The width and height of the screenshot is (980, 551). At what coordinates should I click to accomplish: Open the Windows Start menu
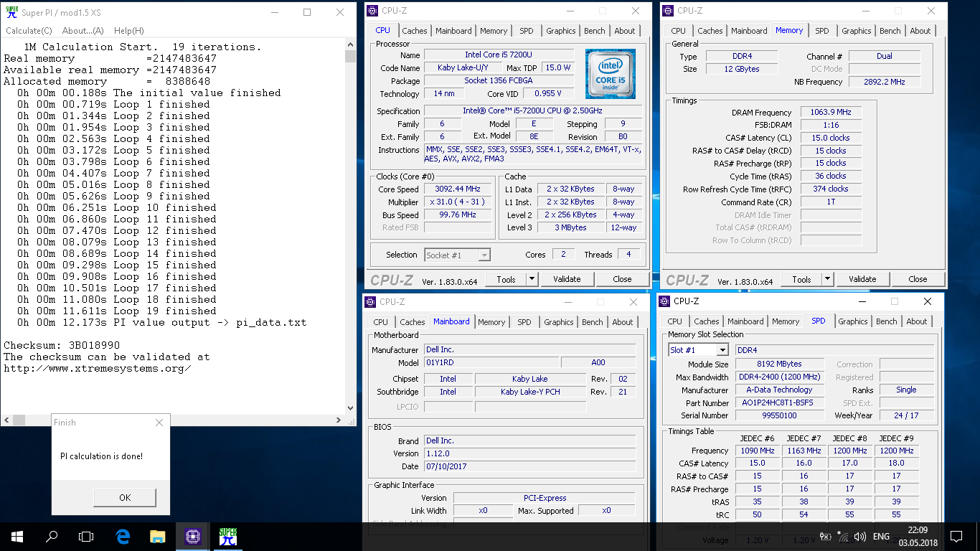click(x=17, y=536)
